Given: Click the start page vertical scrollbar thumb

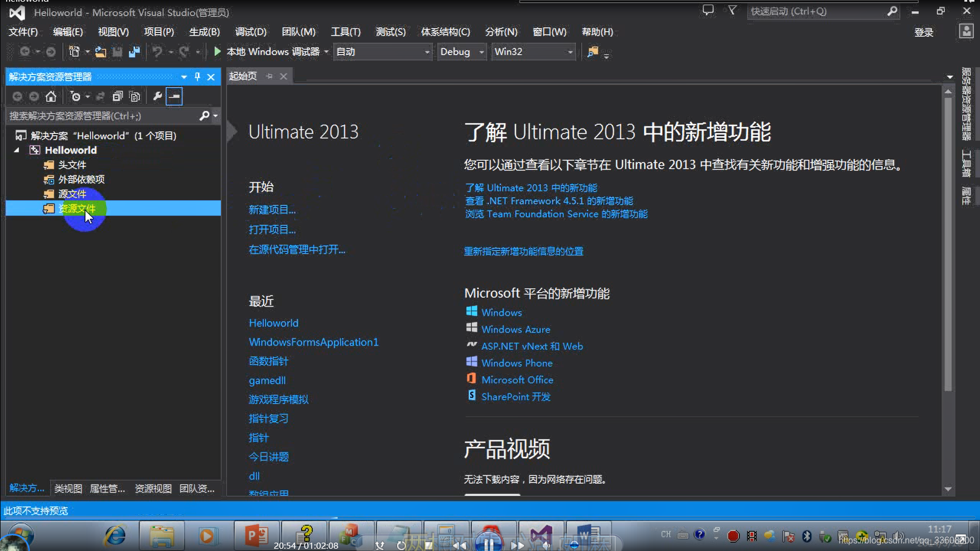Looking at the screenshot, I should [x=948, y=244].
